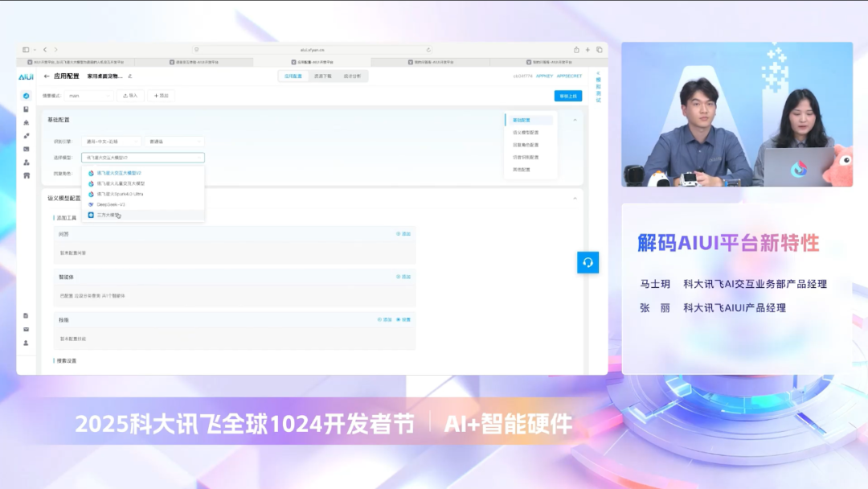Open a new browser tab with plus icon
Image resolution: width=868 pixels, height=489 pixels.
[588, 50]
